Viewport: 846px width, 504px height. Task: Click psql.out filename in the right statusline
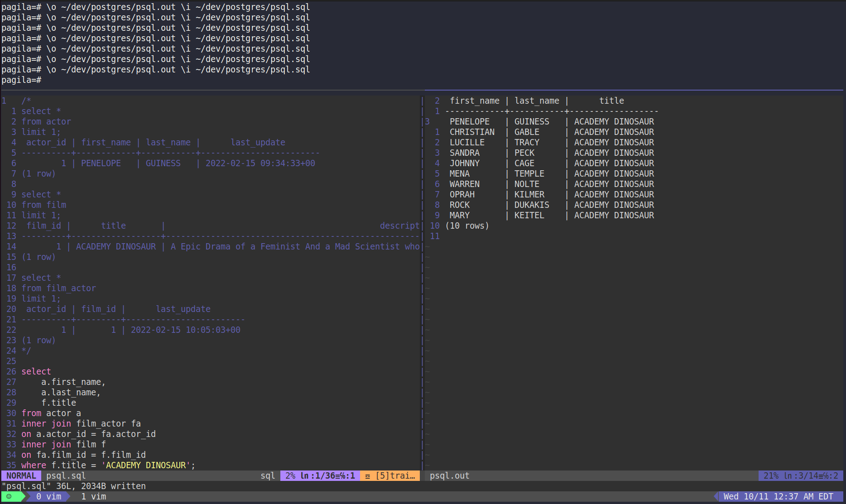click(x=449, y=475)
